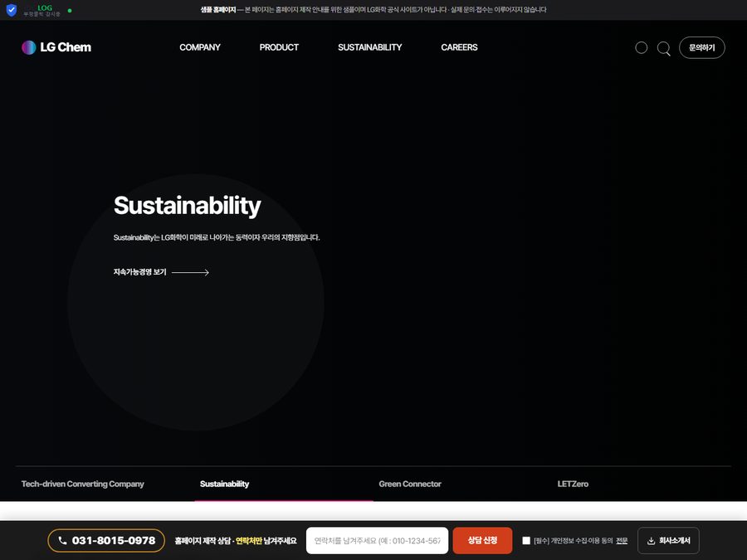Switch to the LETZero tab

(x=573, y=484)
